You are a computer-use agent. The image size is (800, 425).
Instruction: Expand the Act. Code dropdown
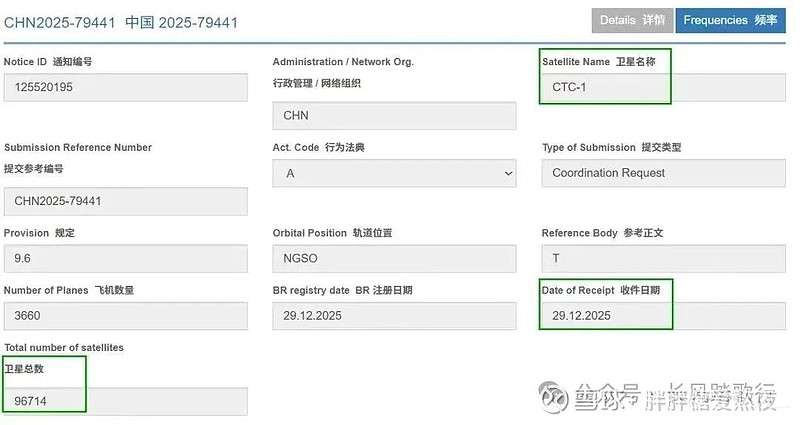394,173
